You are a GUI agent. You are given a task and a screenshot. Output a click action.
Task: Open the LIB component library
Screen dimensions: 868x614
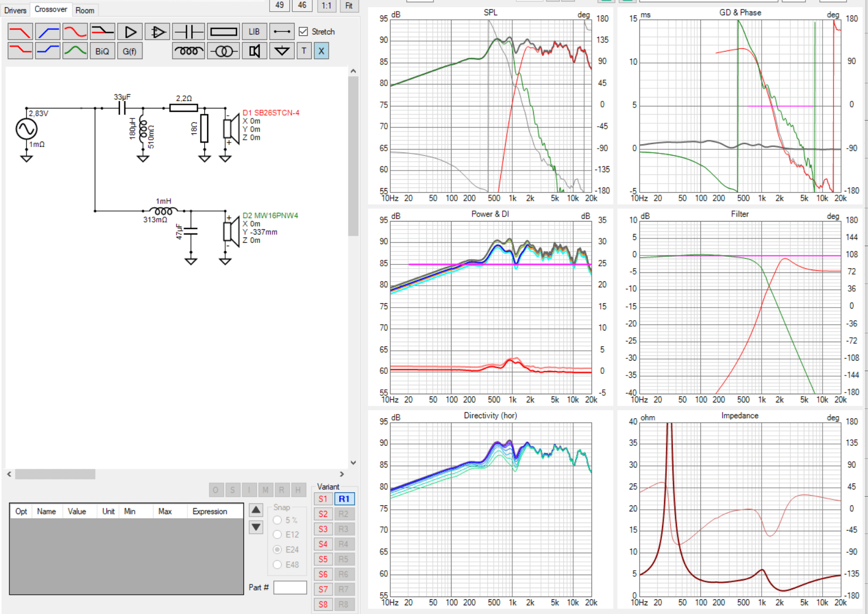[254, 32]
